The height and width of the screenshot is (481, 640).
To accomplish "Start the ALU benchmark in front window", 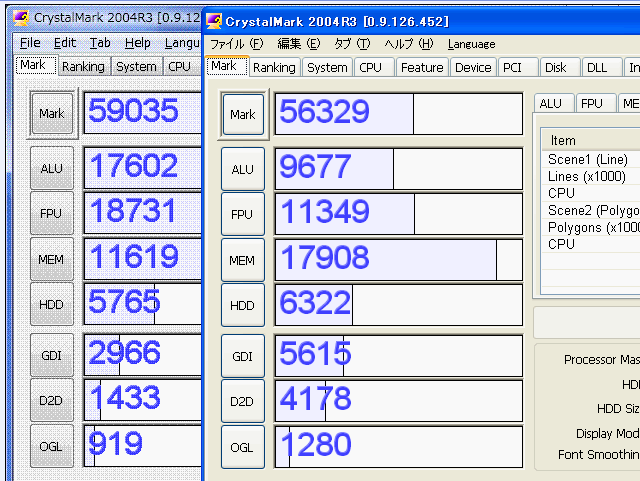I will [x=243, y=170].
